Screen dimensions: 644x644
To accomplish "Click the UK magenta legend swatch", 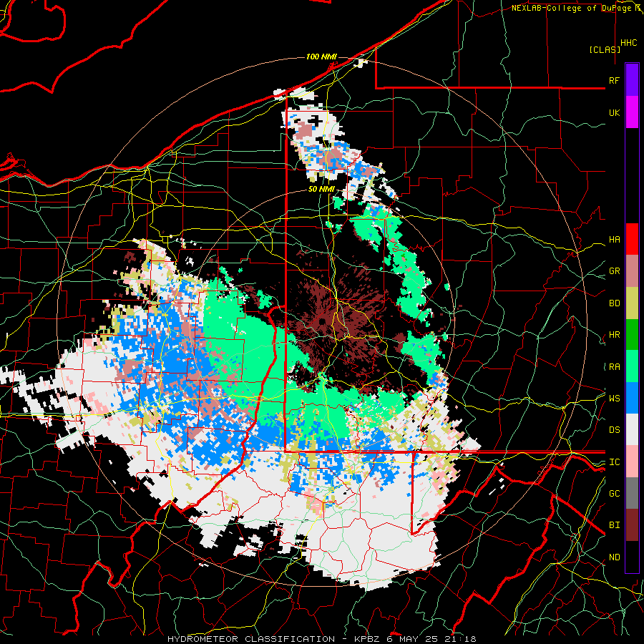I will coord(632,112).
